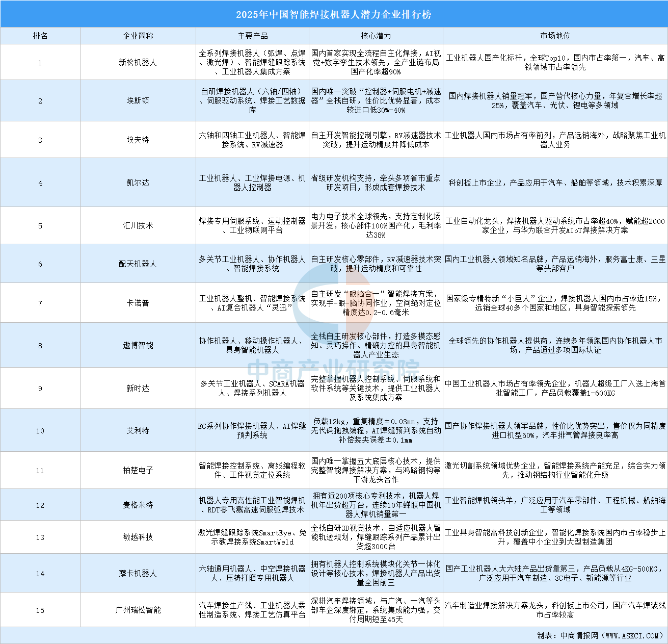
Task: Click 凯尔达's market position cell with 科创板上市企业
Action: click(x=555, y=183)
